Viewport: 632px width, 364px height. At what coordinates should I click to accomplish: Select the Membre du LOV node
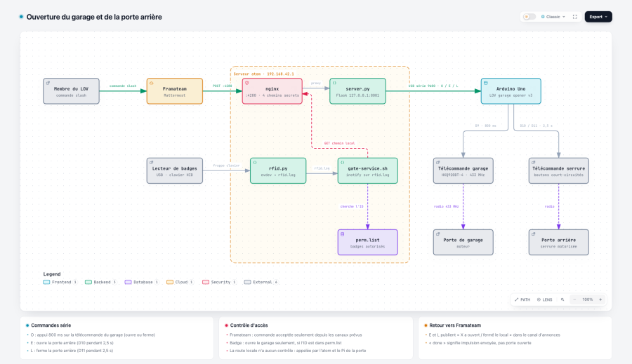point(72,91)
